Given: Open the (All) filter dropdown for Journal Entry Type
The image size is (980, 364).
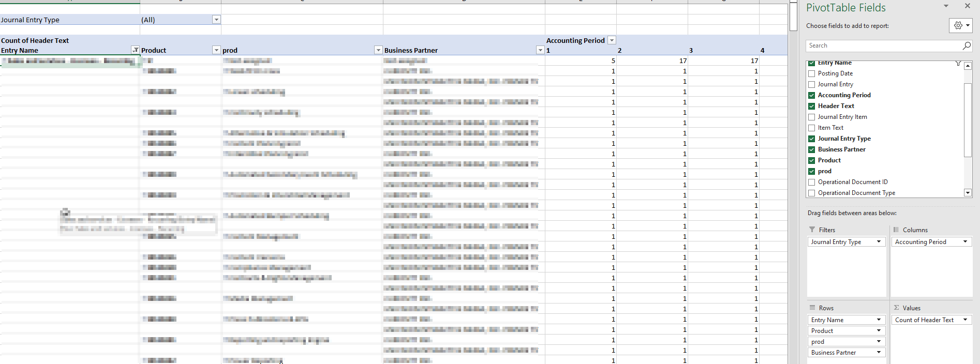Looking at the screenshot, I should tap(216, 20).
